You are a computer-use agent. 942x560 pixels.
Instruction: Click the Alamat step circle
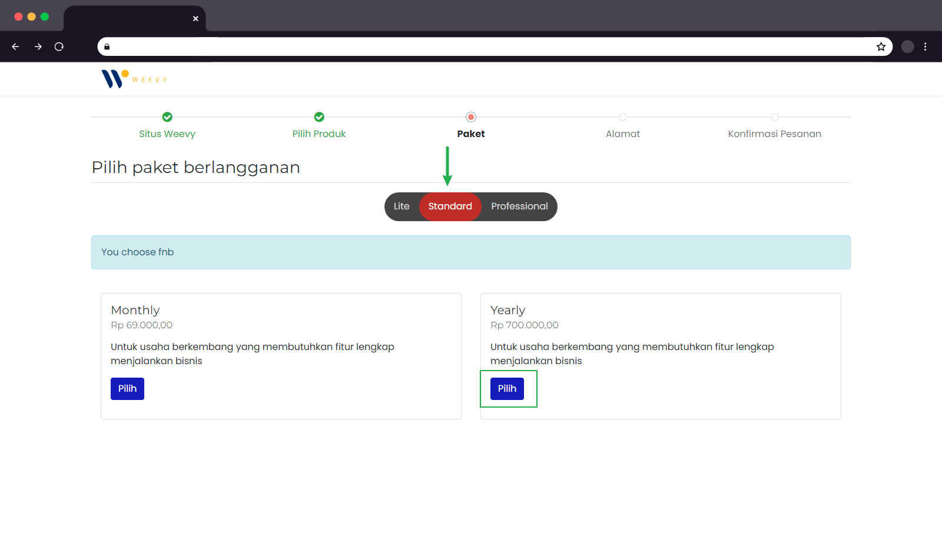tap(623, 117)
